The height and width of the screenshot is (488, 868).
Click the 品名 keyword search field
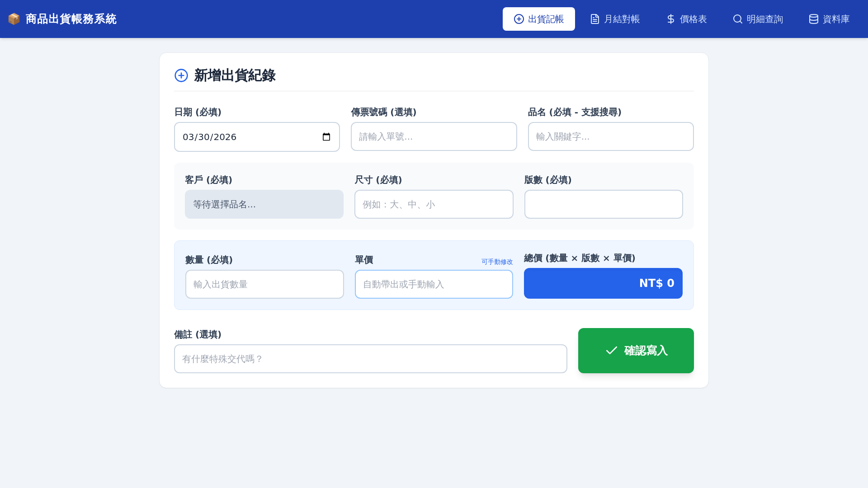[611, 136]
